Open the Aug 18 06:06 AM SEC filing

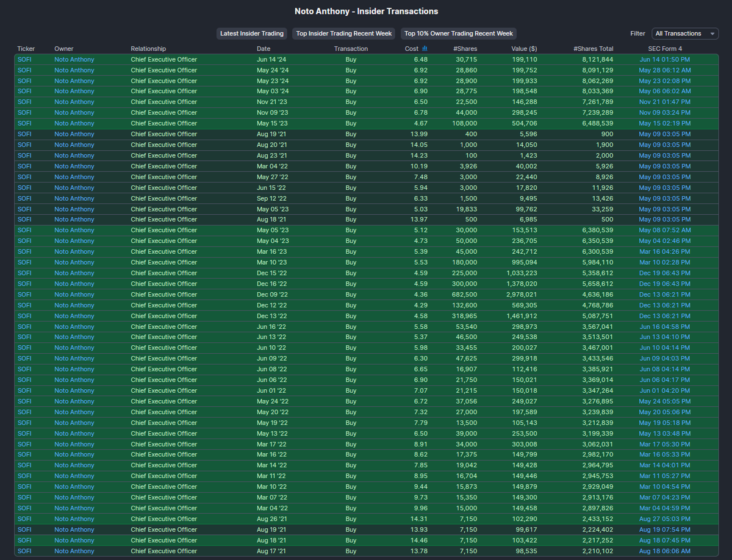[665, 551]
